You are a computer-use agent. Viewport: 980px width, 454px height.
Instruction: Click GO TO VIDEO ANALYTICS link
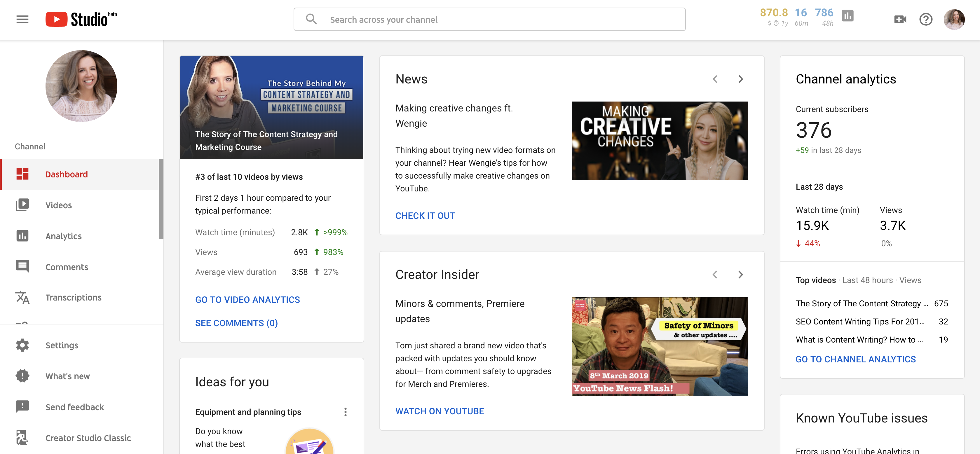pyautogui.click(x=247, y=300)
